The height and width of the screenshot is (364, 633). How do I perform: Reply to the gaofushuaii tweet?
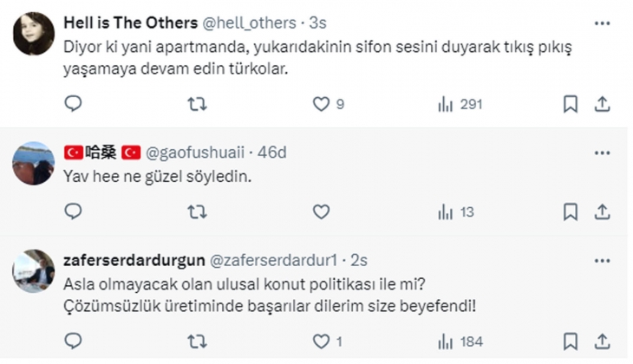click(x=74, y=211)
